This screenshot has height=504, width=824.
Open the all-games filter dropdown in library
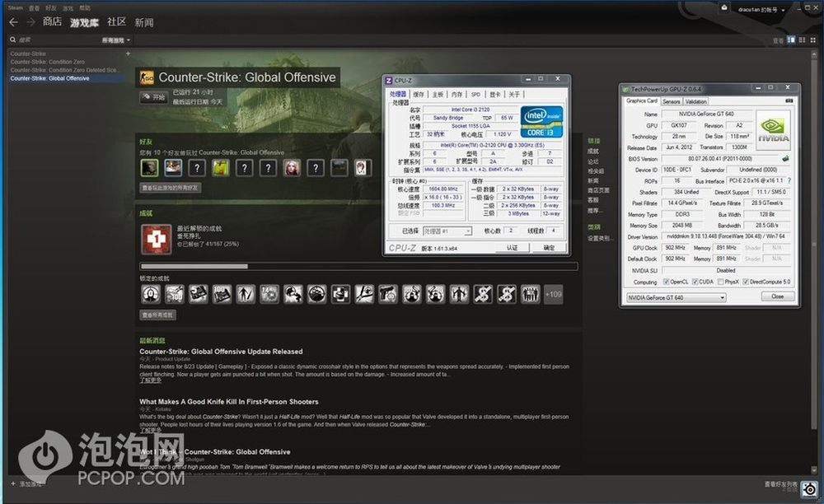[x=115, y=40]
